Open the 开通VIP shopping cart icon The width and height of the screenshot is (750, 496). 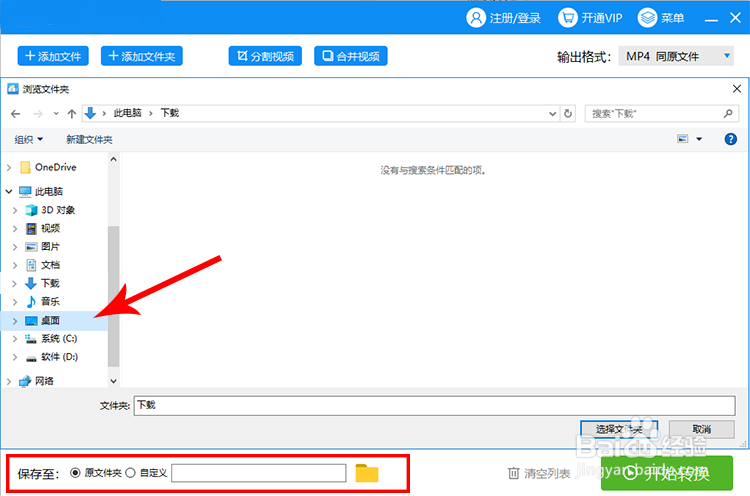567,18
